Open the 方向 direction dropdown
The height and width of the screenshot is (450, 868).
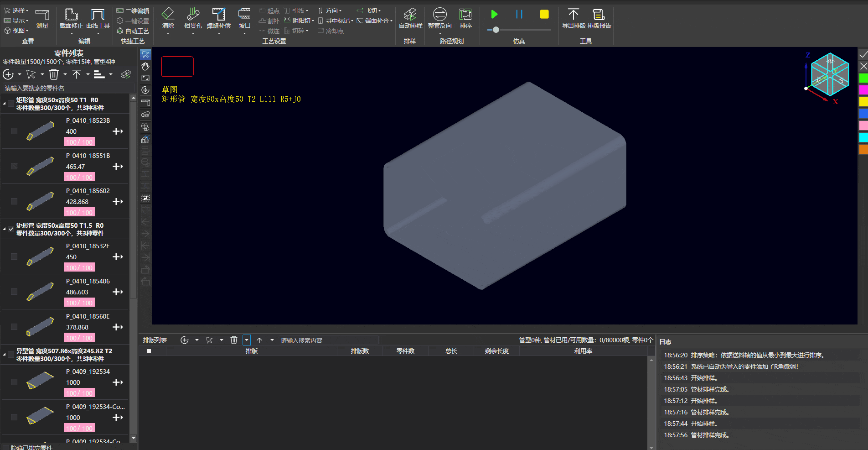(x=330, y=10)
